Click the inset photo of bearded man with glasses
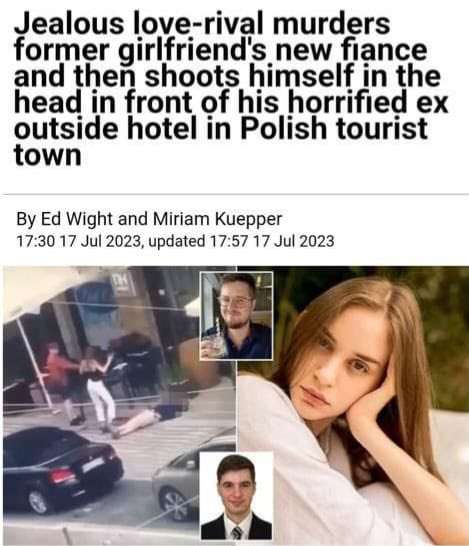 click(x=236, y=315)
